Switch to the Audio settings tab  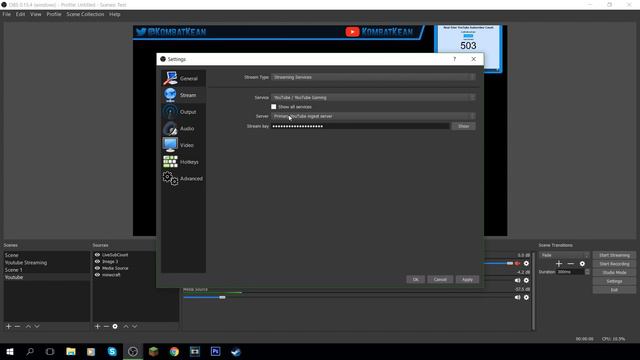[183, 128]
